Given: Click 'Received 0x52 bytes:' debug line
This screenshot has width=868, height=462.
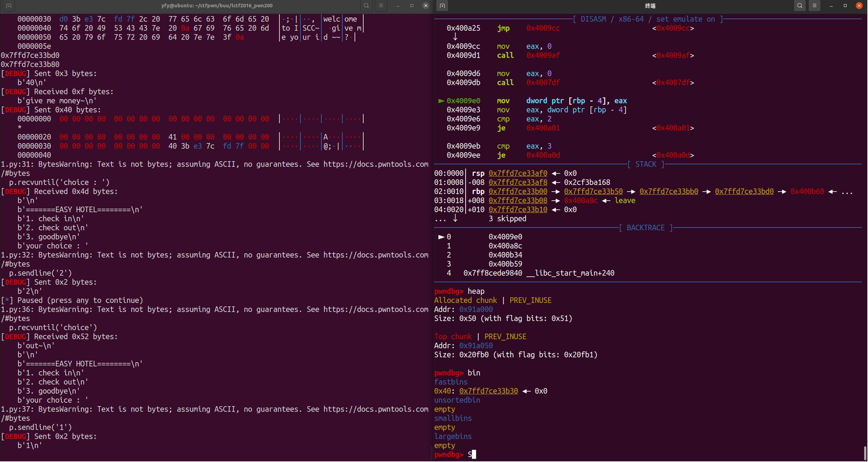Looking at the screenshot, I should click(59, 337).
